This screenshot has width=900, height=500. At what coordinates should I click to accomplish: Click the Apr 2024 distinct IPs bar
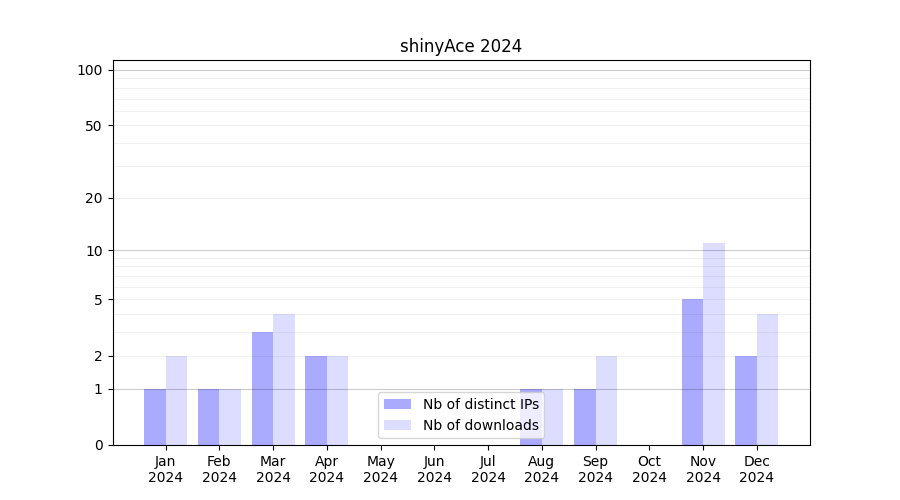point(316,400)
